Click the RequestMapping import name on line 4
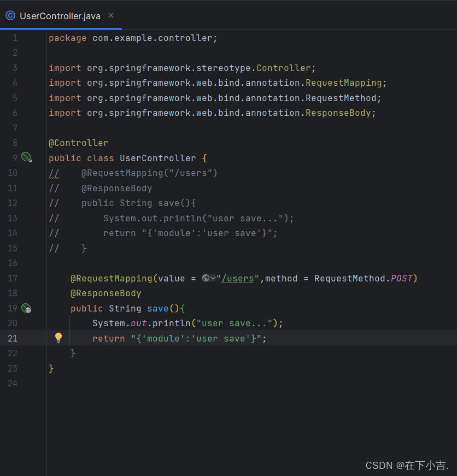 (x=344, y=83)
